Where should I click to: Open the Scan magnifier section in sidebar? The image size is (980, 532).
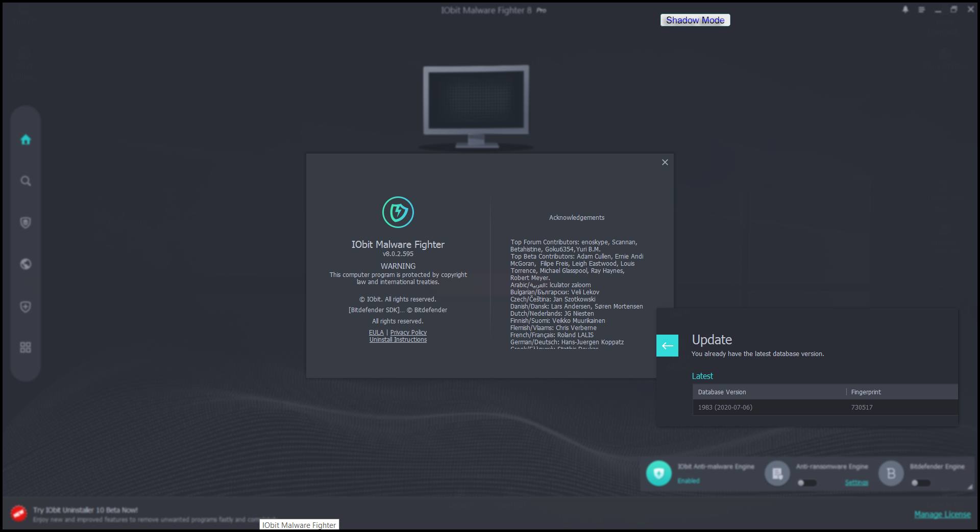coord(26,181)
